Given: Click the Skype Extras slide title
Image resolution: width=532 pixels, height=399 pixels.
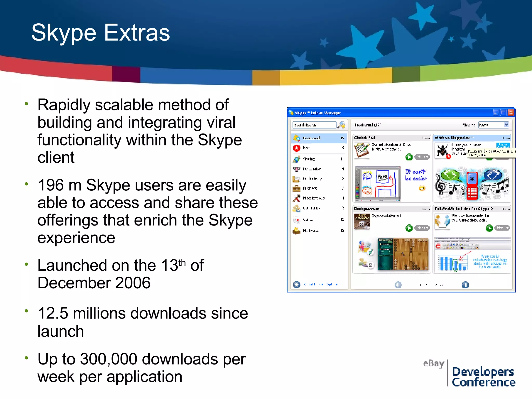Looking at the screenshot, I should pyautogui.click(x=101, y=33).
